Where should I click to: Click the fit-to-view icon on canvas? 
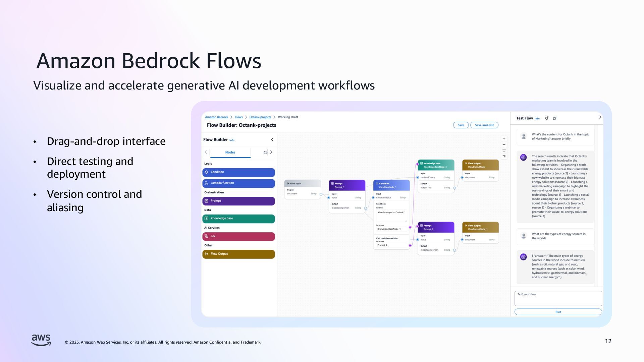click(x=504, y=150)
